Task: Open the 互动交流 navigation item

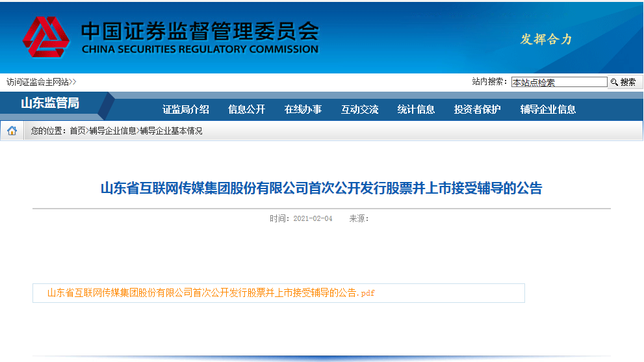Action: 360,109
